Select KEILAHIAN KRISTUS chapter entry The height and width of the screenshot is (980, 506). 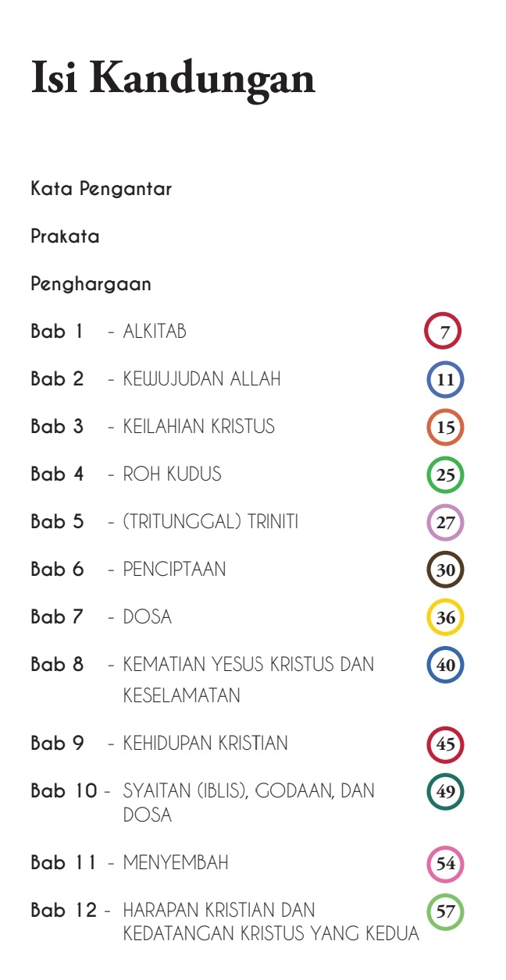click(x=198, y=427)
